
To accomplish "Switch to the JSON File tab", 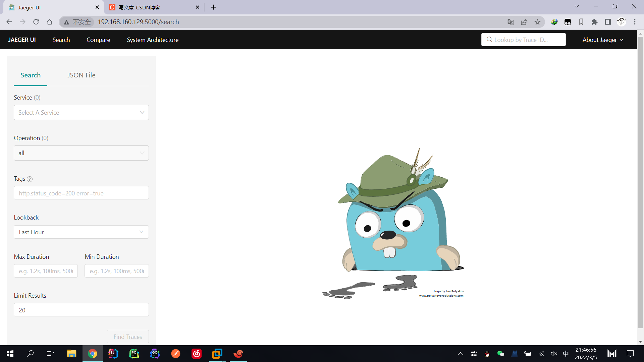I will coord(81,75).
